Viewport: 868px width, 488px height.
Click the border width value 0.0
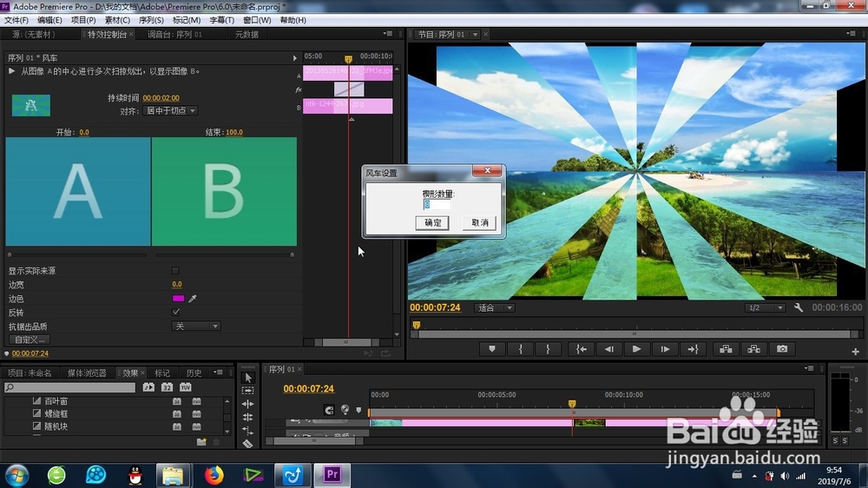(176, 284)
